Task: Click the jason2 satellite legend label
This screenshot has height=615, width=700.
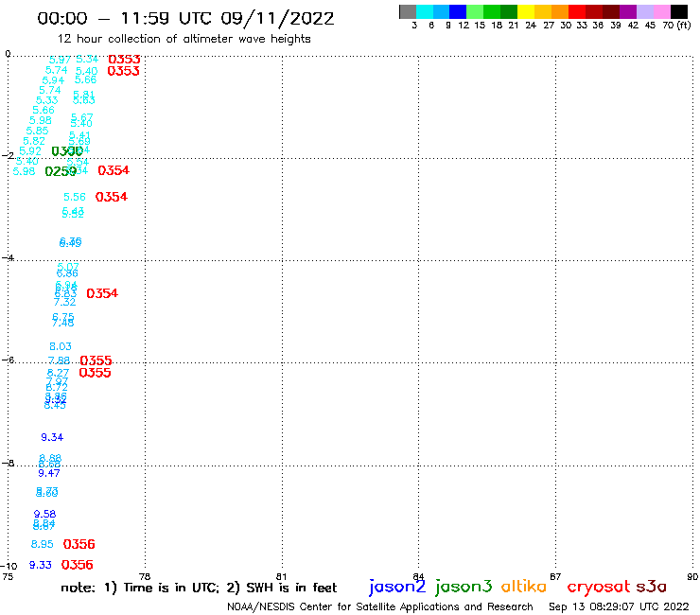Action: click(x=397, y=587)
